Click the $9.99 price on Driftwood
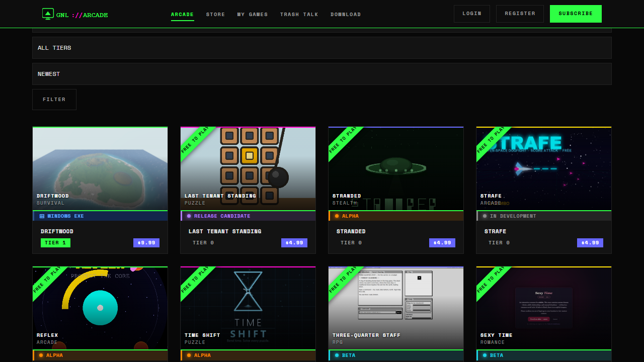644x362 pixels. [146, 243]
